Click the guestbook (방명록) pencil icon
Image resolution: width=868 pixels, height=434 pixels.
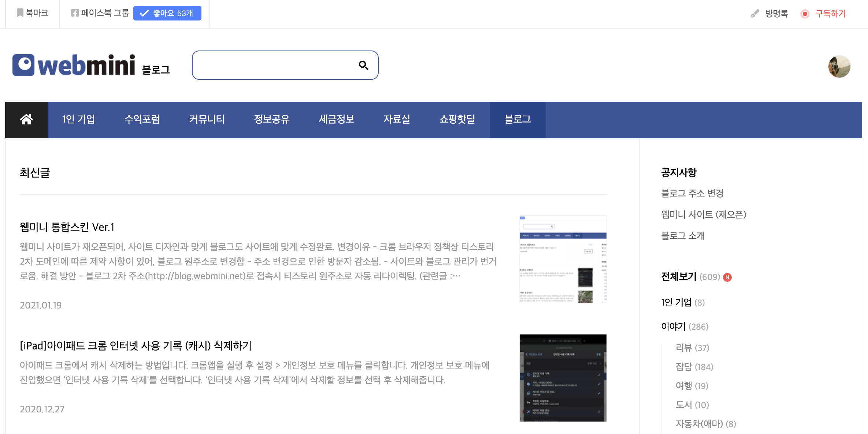[754, 14]
